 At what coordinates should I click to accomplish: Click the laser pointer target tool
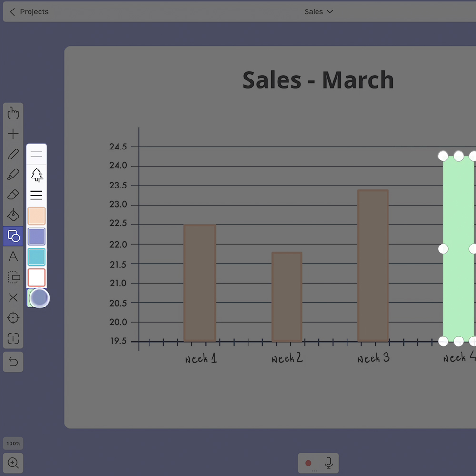click(x=13, y=318)
